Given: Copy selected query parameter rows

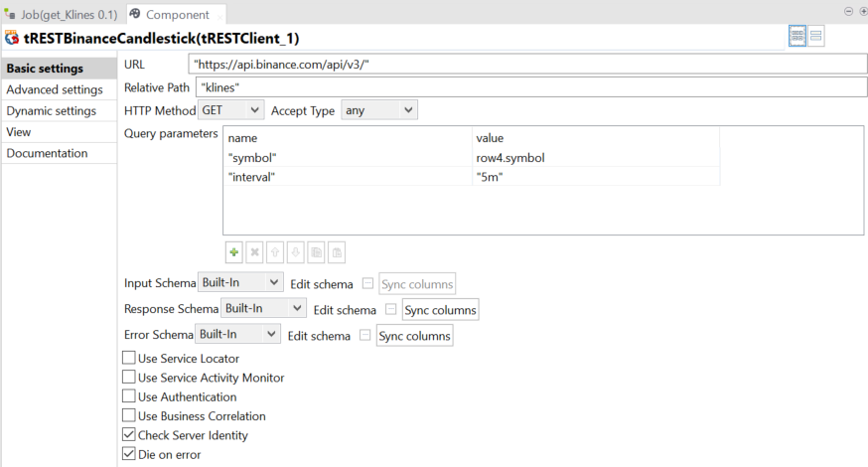Looking at the screenshot, I should tap(316, 252).
